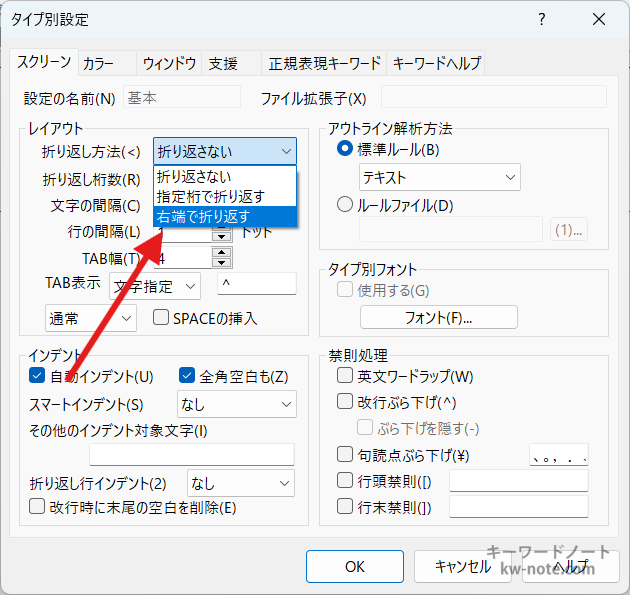Switch to the カラー tab
Image resolution: width=630 pixels, height=595 pixels.
(98, 63)
